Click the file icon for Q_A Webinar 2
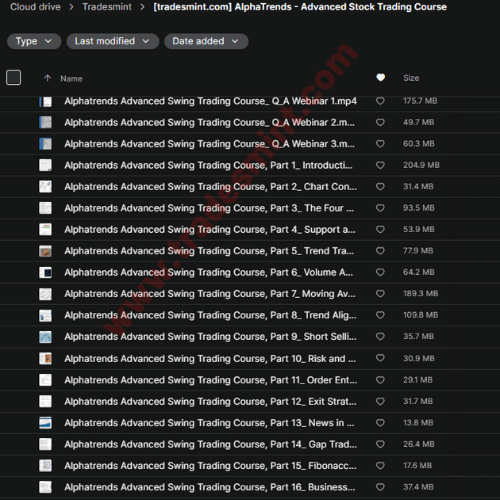Image resolution: width=500 pixels, height=500 pixels. tap(45, 123)
